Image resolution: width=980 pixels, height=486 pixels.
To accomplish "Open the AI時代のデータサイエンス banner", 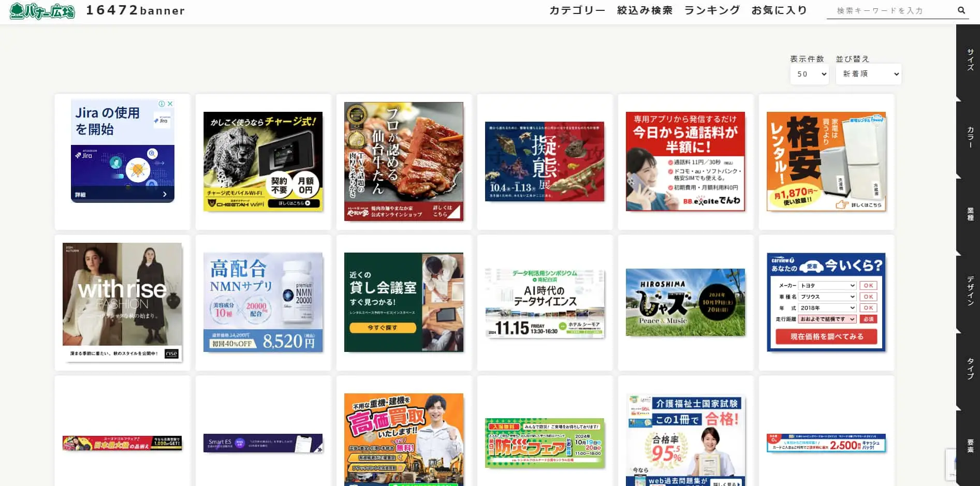I will [545, 302].
